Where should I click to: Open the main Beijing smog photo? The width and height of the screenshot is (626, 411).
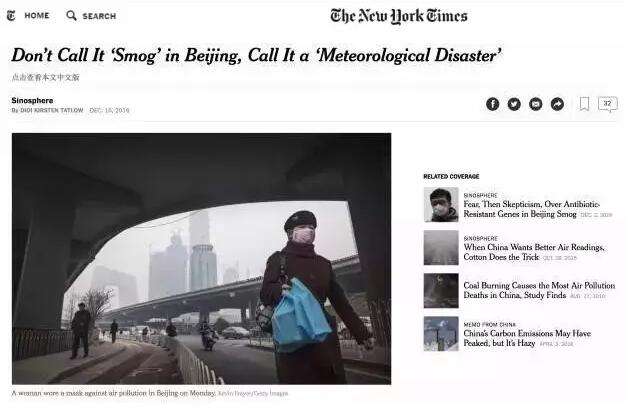[202, 258]
